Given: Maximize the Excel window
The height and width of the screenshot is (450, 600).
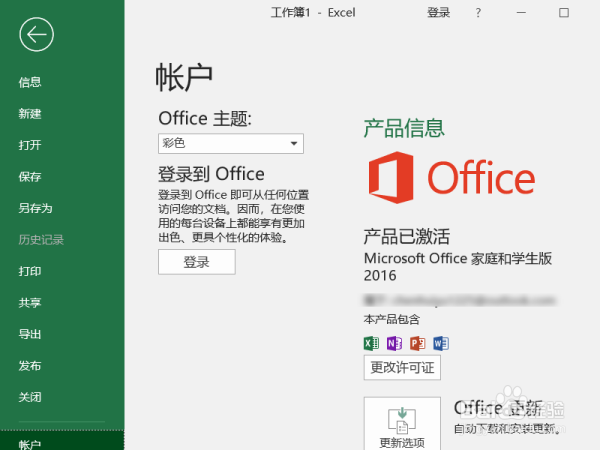Looking at the screenshot, I should click(x=564, y=13).
